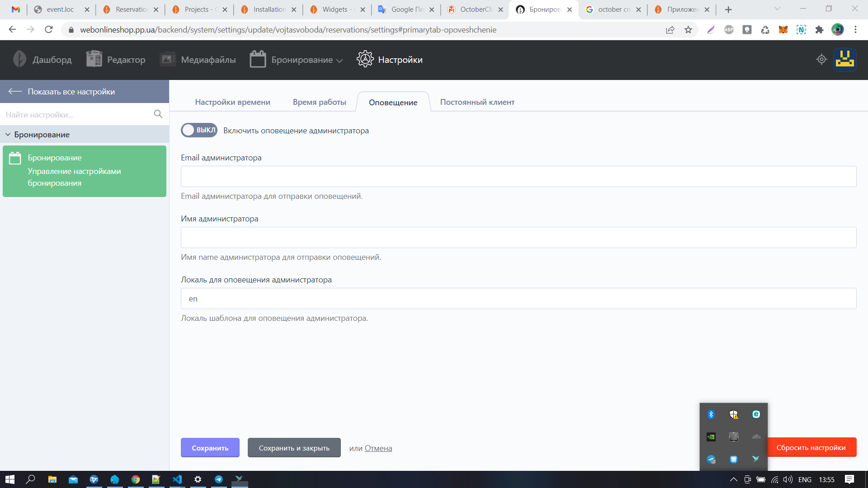Click the back arrow beside Показать все настройки

(x=15, y=92)
